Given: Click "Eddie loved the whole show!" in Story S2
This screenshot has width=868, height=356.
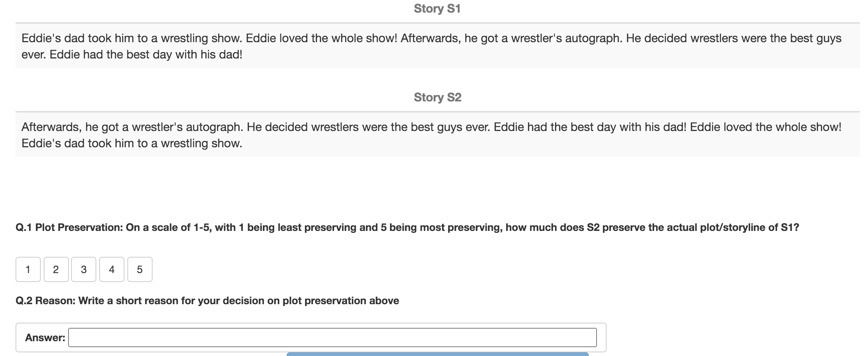Looking at the screenshot, I should 765,127.
